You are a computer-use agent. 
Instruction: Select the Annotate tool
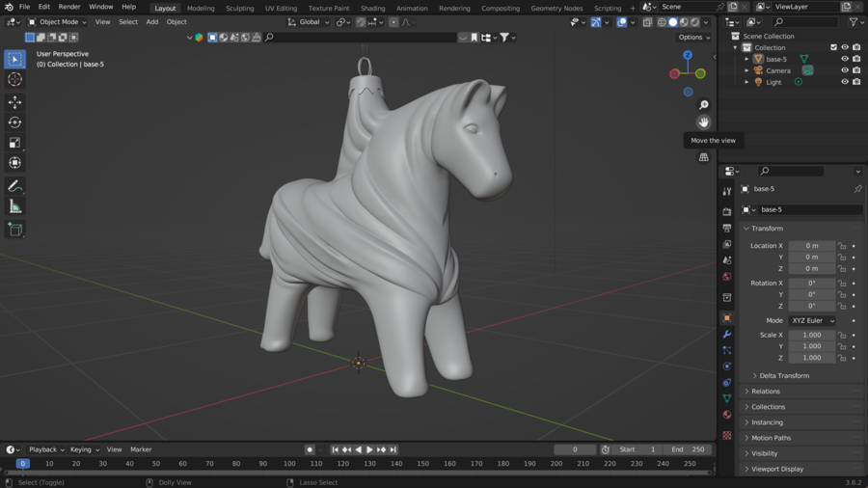click(14, 186)
